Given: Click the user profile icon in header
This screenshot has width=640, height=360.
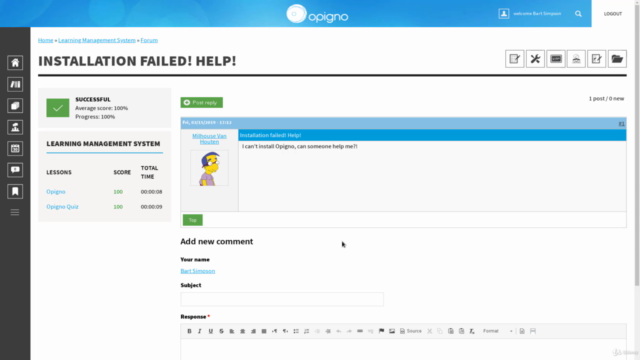Looking at the screenshot, I should pos(504,13).
